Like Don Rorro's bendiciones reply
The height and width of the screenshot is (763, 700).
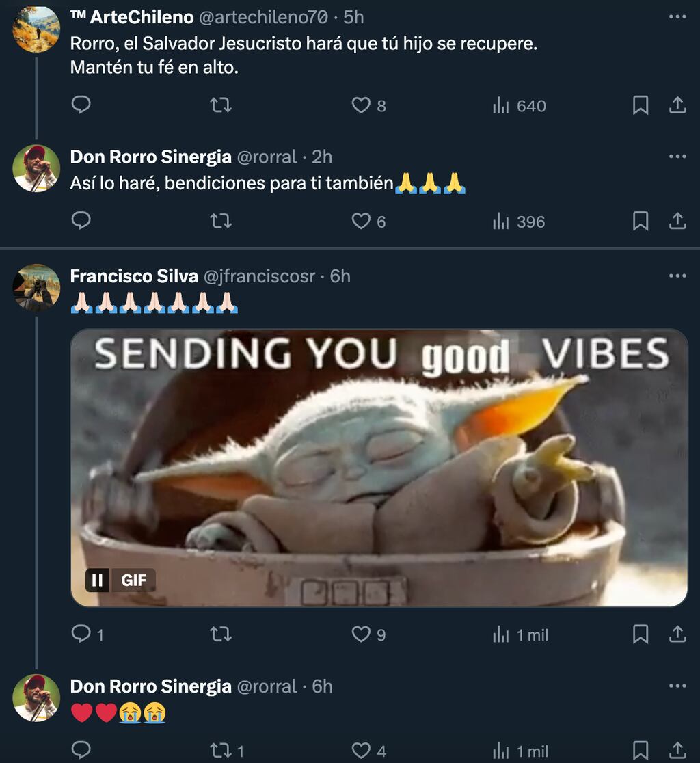pos(362,222)
